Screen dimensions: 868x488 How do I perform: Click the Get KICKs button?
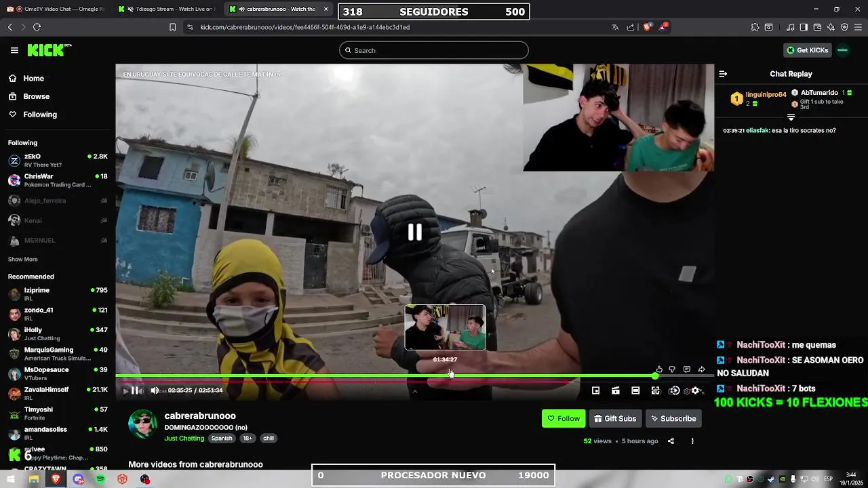[x=807, y=50]
